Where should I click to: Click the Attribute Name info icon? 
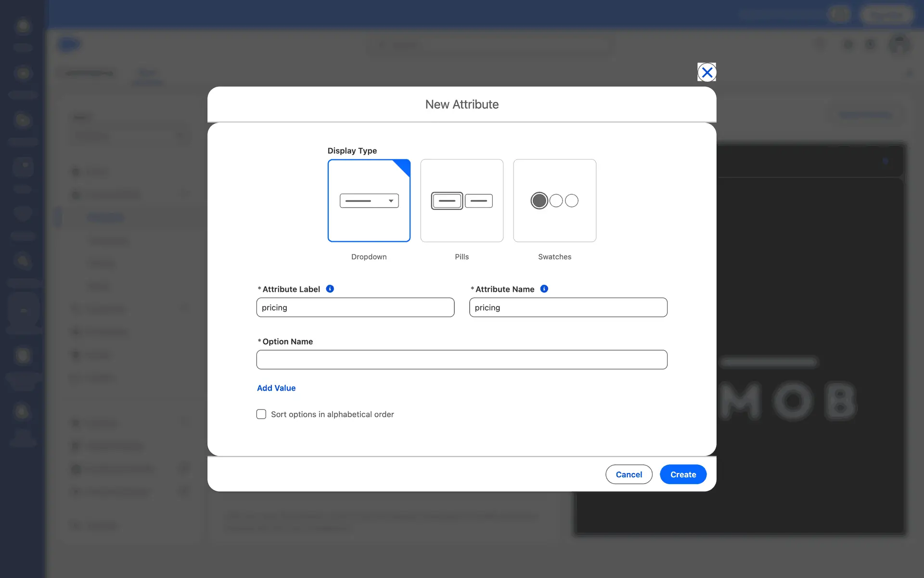coord(544,289)
